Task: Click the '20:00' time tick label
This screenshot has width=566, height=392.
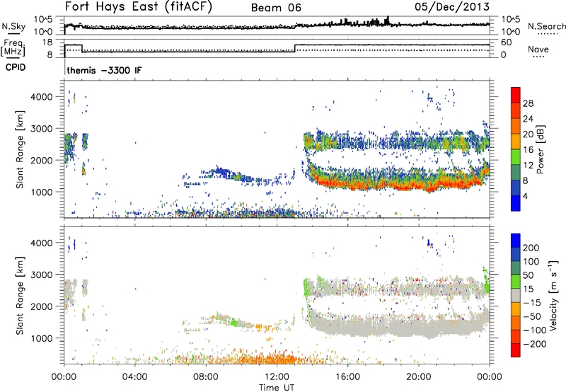Action: pos(418,377)
